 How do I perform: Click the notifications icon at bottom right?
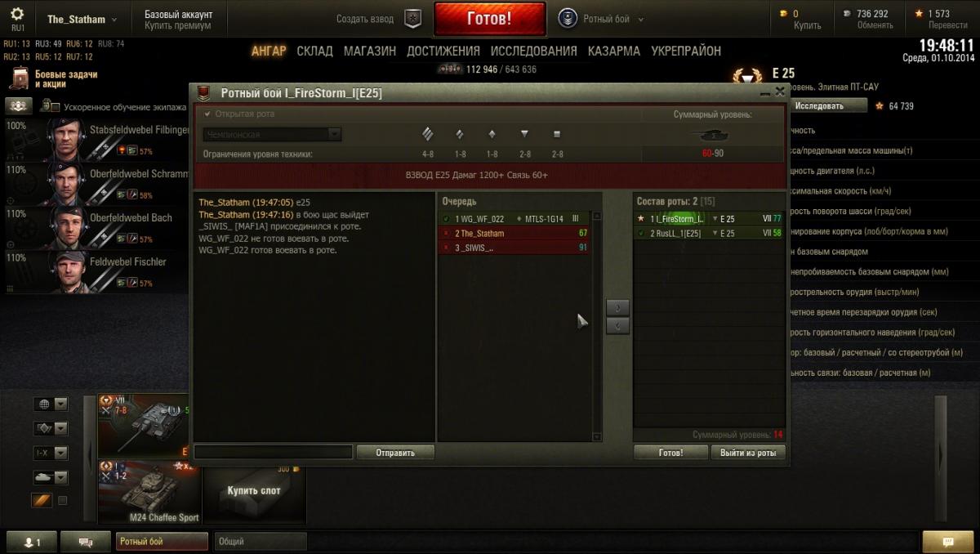coord(947,542)
